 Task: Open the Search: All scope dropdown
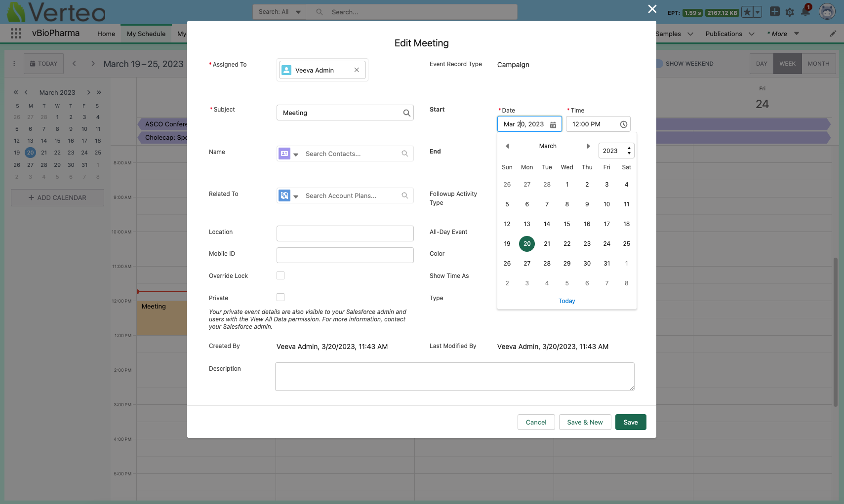[280, 12]
